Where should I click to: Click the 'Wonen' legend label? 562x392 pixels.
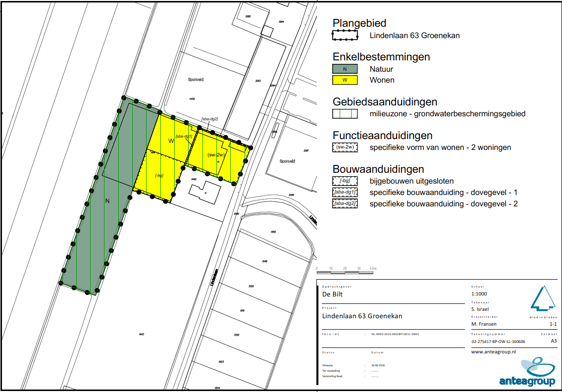382,80
